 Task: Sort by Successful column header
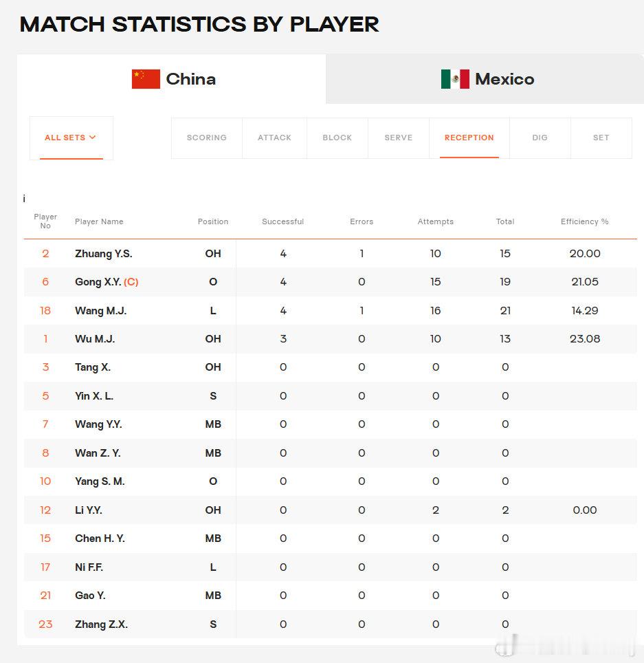pyautogui.click(x=282, y=221)
